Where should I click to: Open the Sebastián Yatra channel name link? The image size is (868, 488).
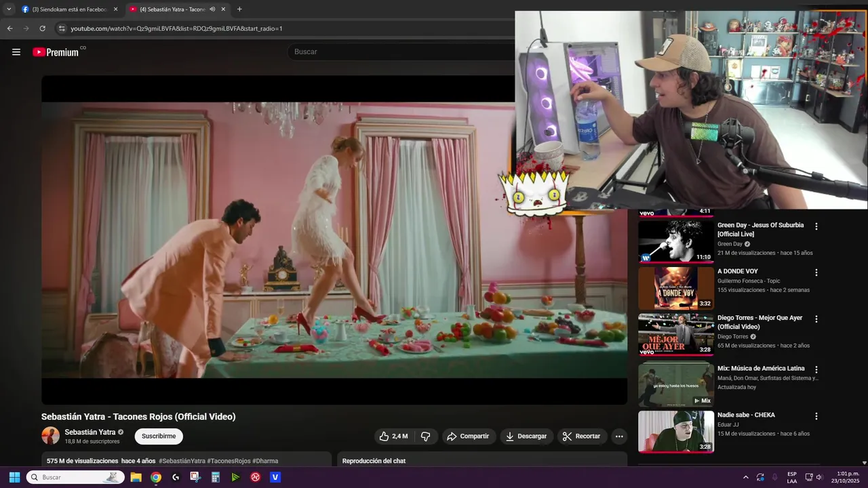point(90,432)
